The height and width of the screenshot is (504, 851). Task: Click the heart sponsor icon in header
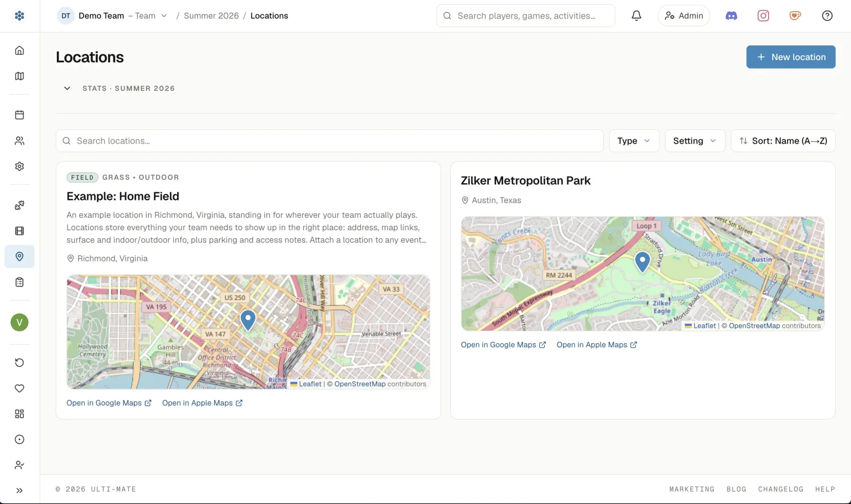795,16
